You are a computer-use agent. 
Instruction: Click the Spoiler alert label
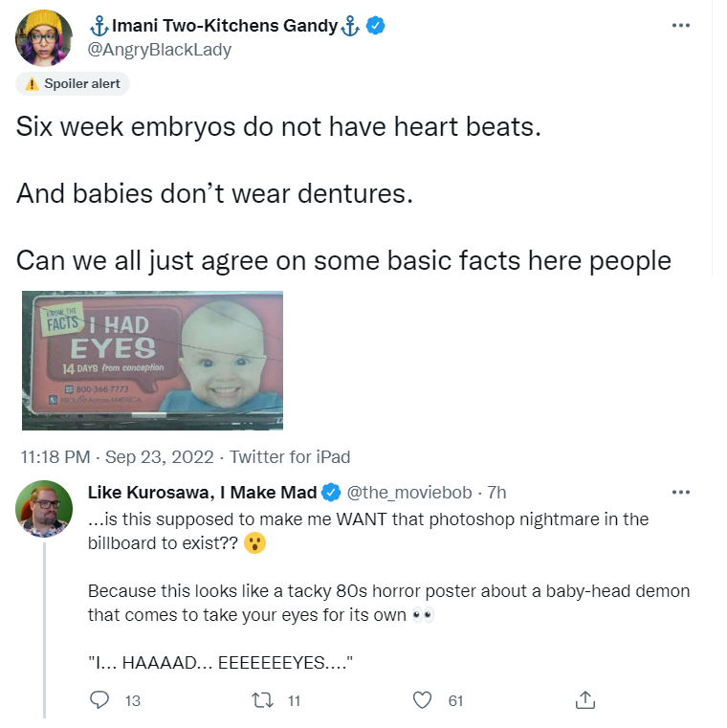(73, 84)
